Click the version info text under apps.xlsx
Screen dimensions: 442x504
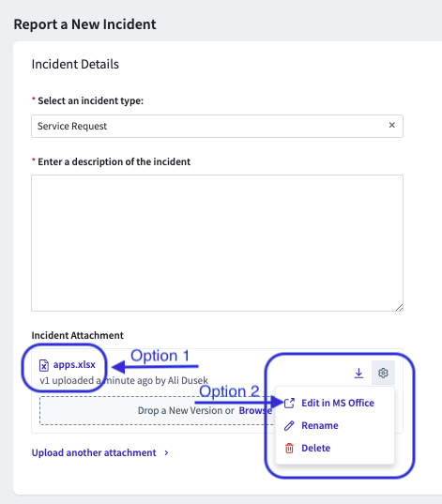pos(124,380)
